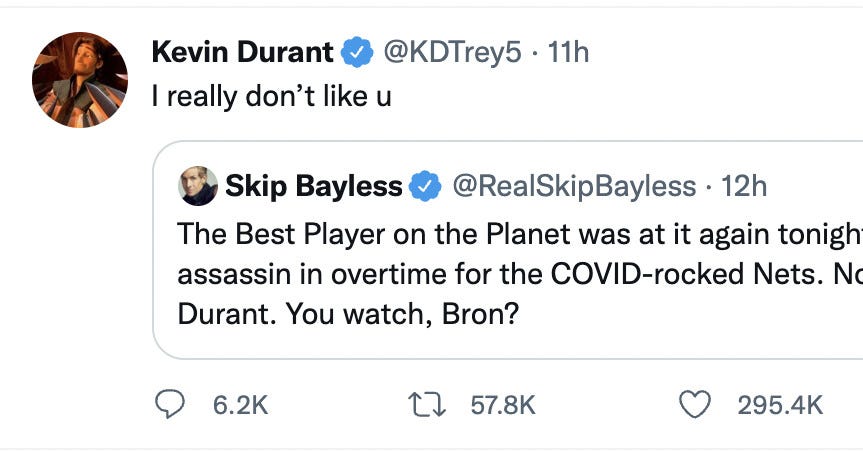Click the retweet arrows icon

(430, 404)
